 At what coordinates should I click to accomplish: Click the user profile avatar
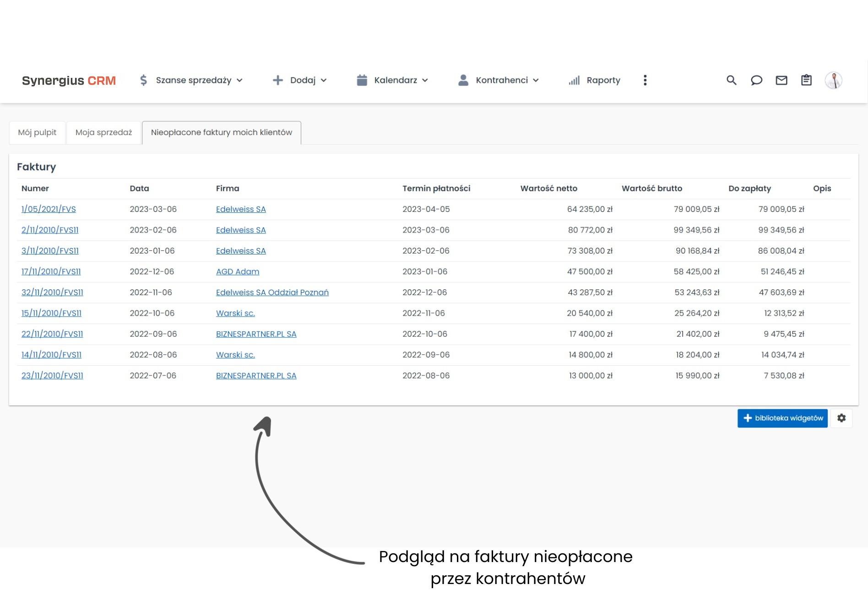click(x=833, y=81)
